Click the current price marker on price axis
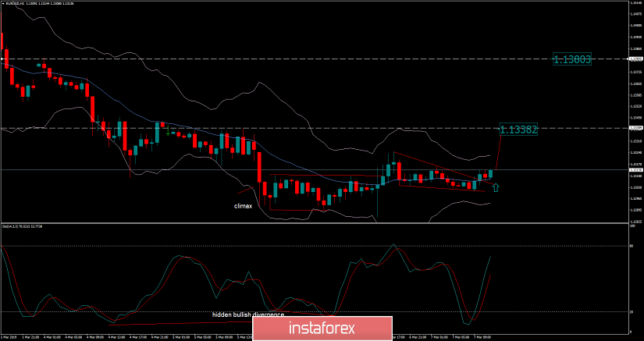The image size is (644, 341). tap(635, 169)
